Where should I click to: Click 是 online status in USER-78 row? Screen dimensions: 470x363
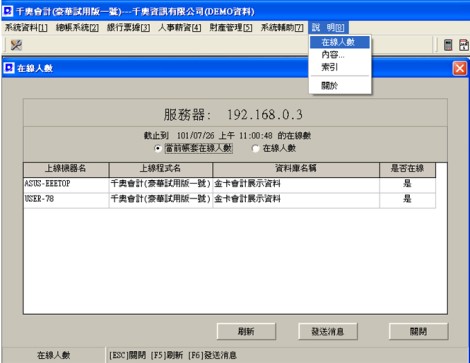click(x=407, y=199)
